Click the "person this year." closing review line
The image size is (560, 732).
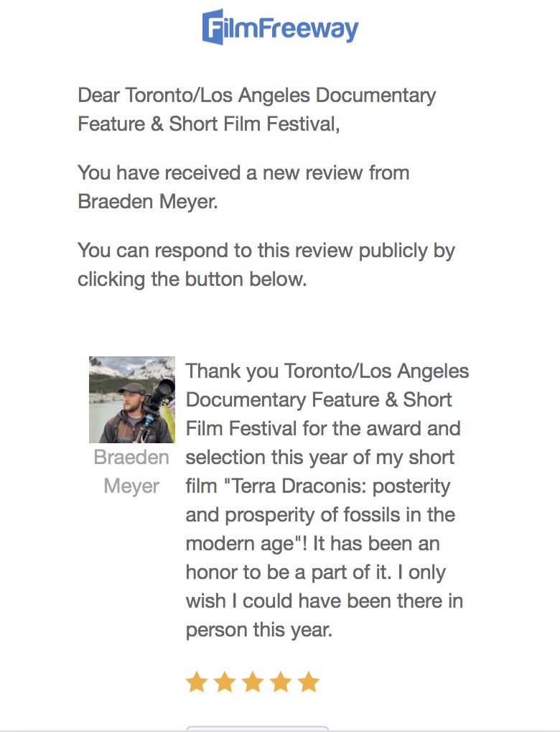pyautogui.click(x=258, y=630)
